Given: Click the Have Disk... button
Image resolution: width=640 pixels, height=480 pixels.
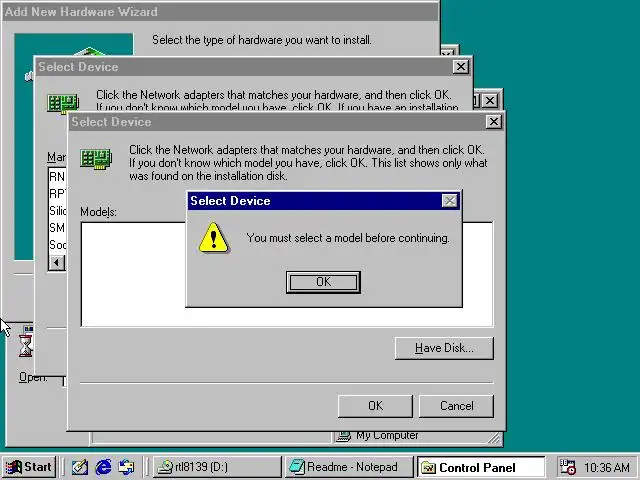Looking at the screenshot, I should 444,348.
